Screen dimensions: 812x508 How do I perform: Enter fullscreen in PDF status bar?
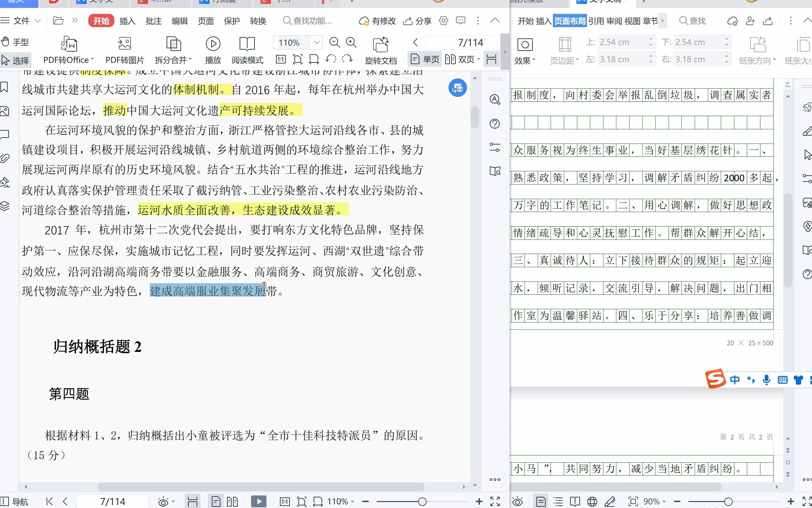tap(495, 502)
